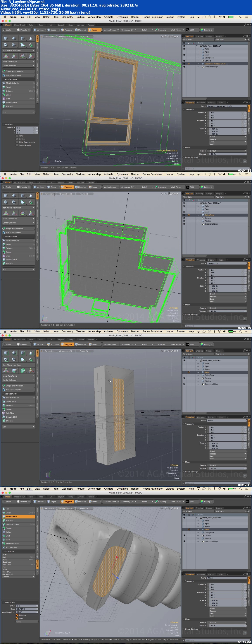Pick the Pen tool in 00:17:00 frame
This screenshot has height=644, width=252.
coord(19,509)
